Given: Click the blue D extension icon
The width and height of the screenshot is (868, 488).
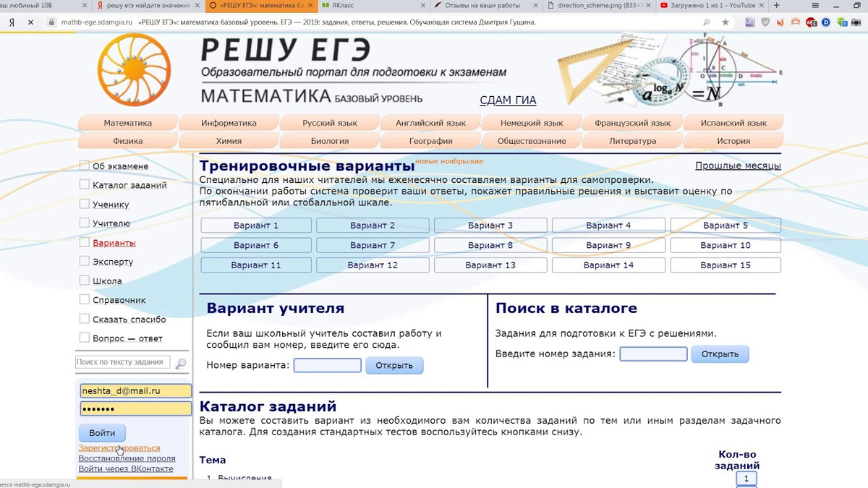Looking at the screenshot, I should [x=825, y=22].
